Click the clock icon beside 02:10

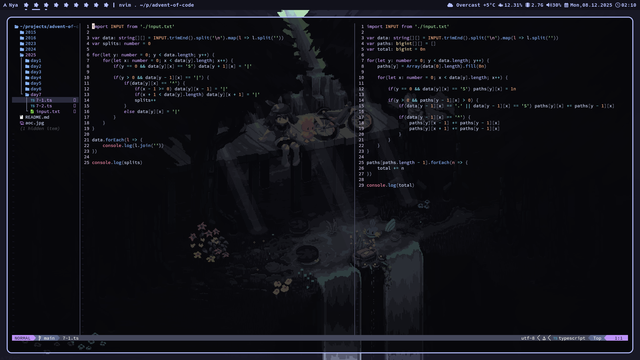click(x=618, y=5)
